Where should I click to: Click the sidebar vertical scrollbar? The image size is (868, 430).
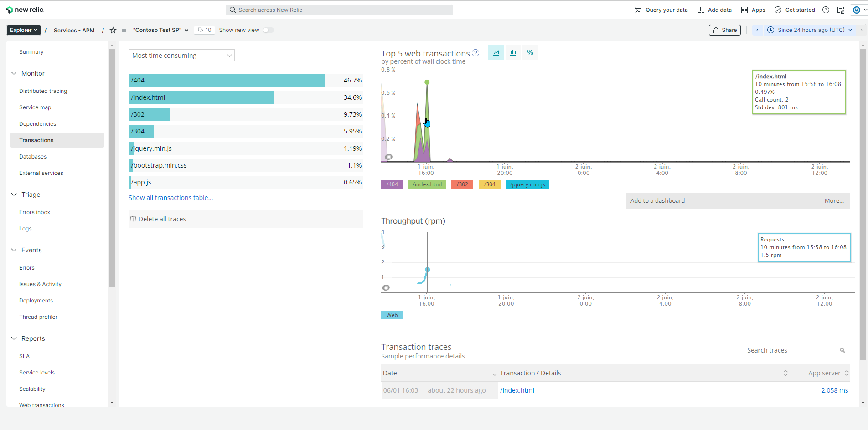[x=112, y=169]
